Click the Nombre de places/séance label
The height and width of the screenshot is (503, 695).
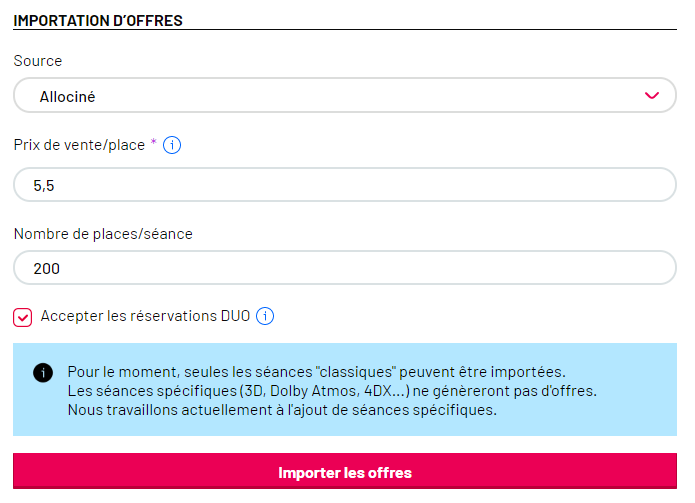103,234
